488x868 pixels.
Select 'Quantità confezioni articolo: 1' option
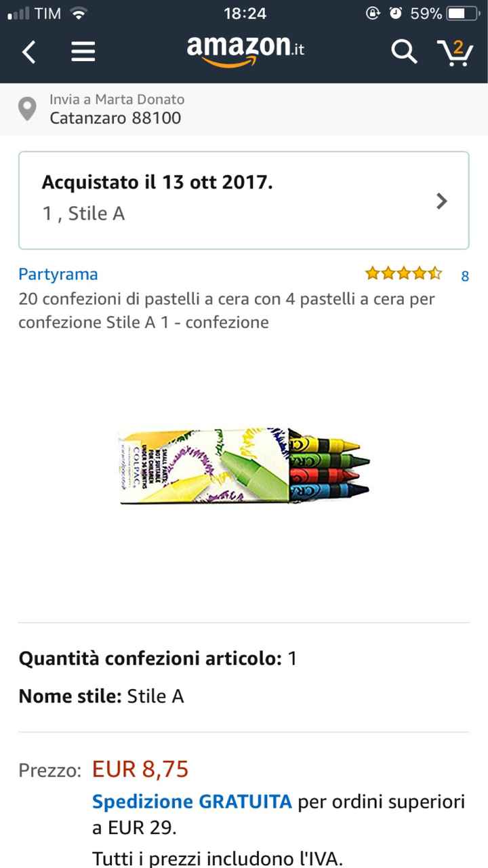click(x=157, y=658)
